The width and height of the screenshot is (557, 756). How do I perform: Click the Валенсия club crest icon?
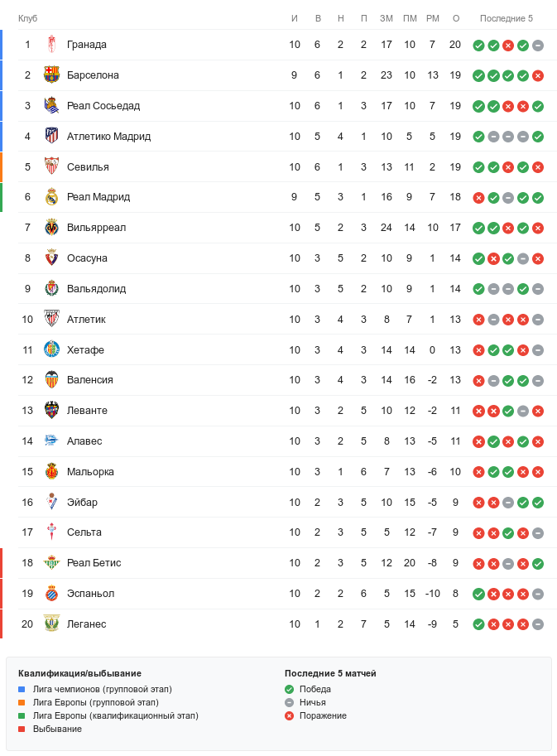[51, 380]
